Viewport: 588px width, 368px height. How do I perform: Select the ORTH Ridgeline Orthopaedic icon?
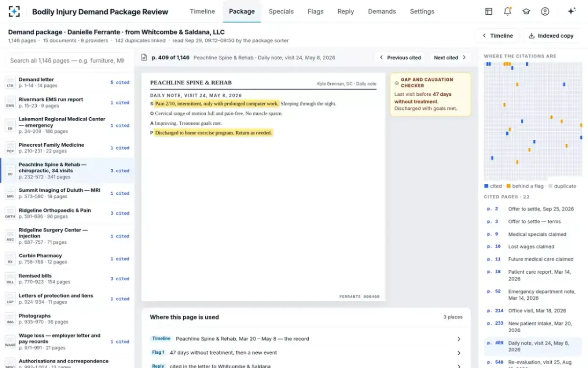(10, 213)
